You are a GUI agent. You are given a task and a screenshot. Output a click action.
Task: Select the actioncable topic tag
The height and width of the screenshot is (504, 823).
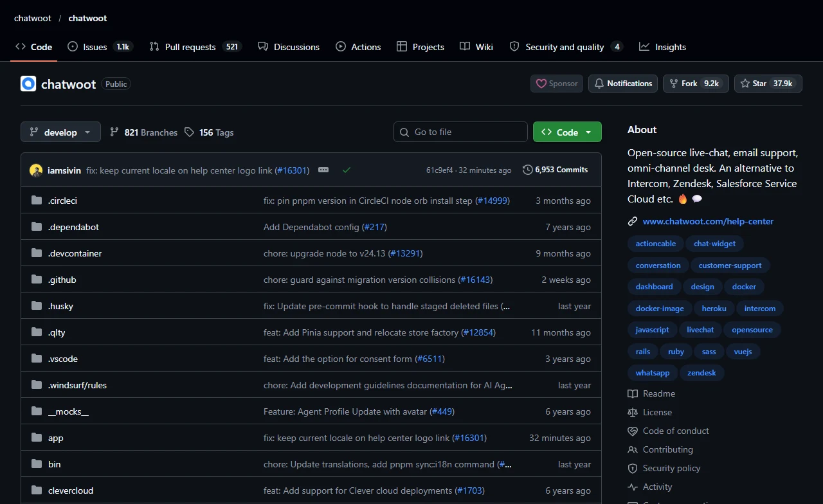tap(656, 244)
